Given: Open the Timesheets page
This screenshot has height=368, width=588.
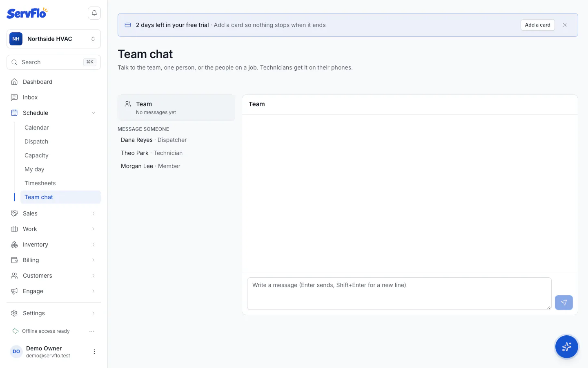Looking at the screenshot, I should [60, 183].
